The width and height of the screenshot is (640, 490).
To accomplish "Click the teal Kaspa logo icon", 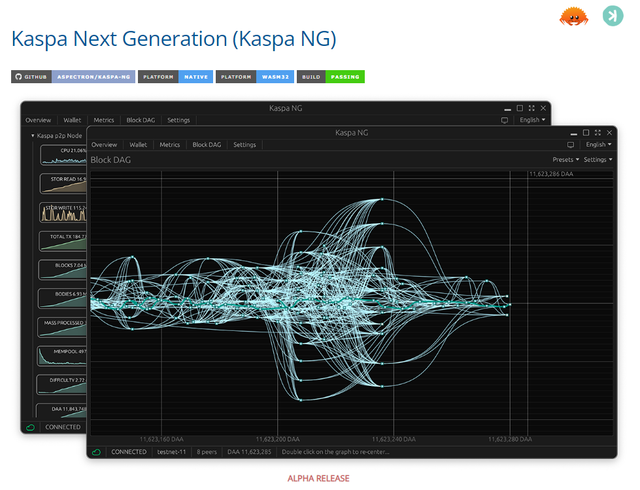I will point(613,16).
